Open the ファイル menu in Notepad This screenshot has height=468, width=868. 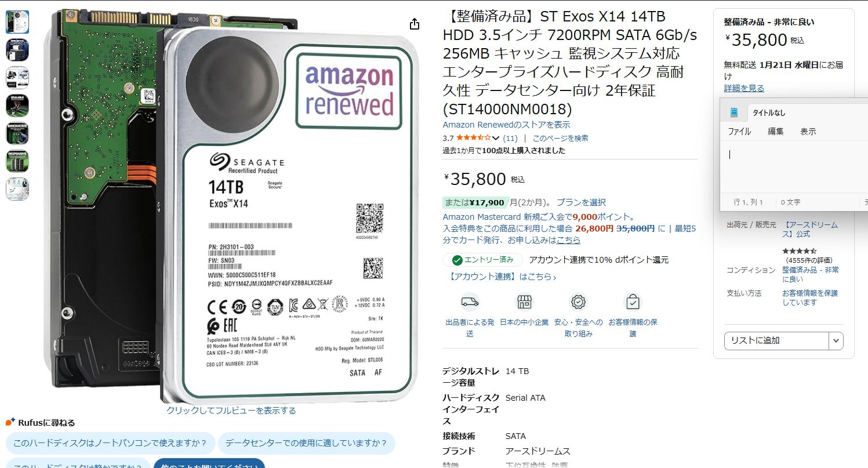tap(739, 132)
